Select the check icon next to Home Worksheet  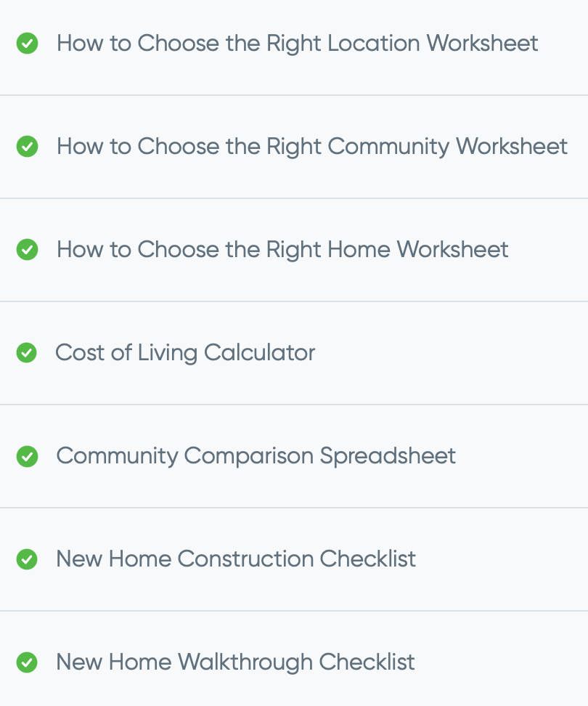(x=27, y=249)
